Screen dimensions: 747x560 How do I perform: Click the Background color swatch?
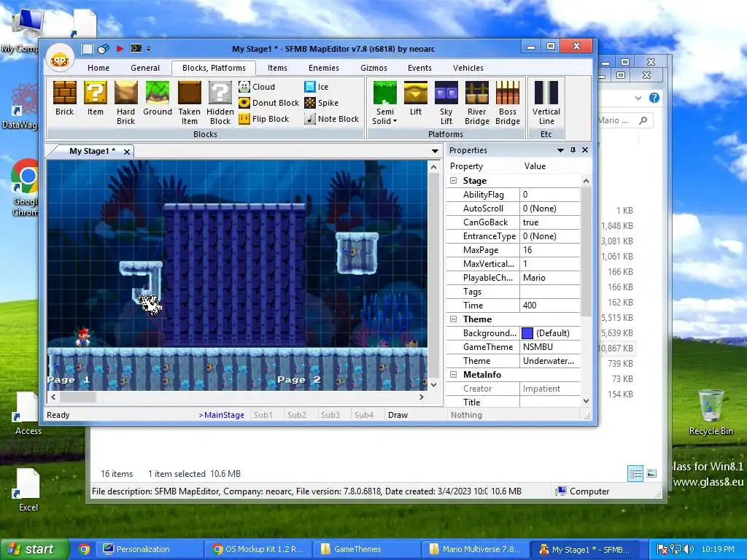click(x=527, y=333)
